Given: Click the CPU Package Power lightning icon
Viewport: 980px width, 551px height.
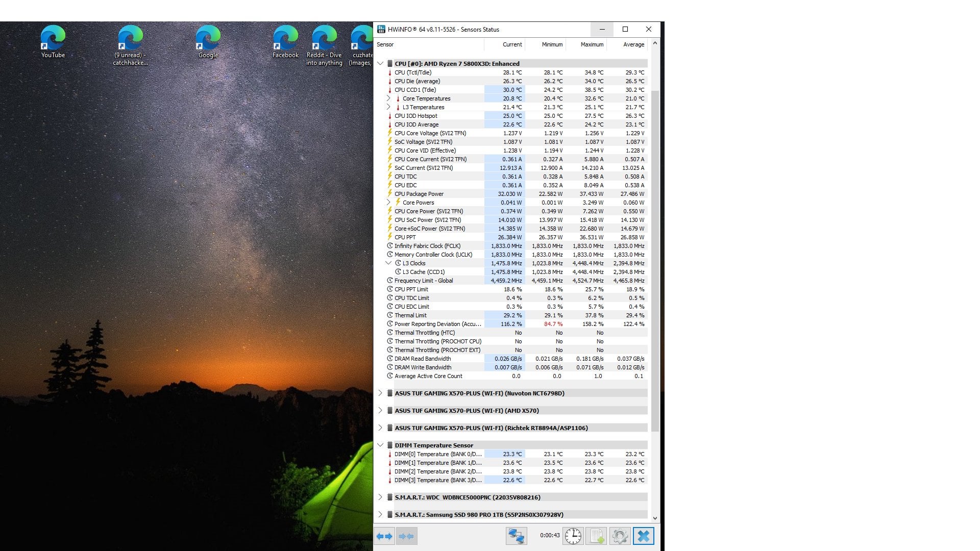Looking at the screenshot, I should pyautogui.click(x=390, y=194).
